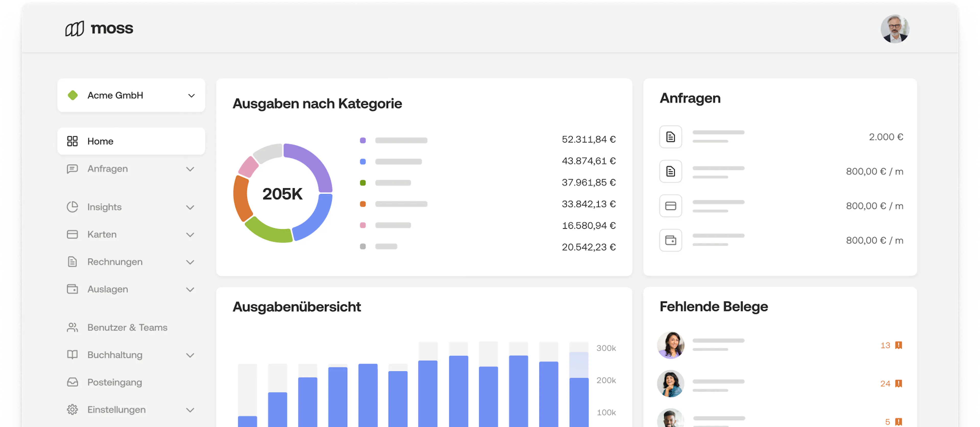Click the first user avatar in Fehlende Belege
This screenshot has width=980, height=427.
670,345
